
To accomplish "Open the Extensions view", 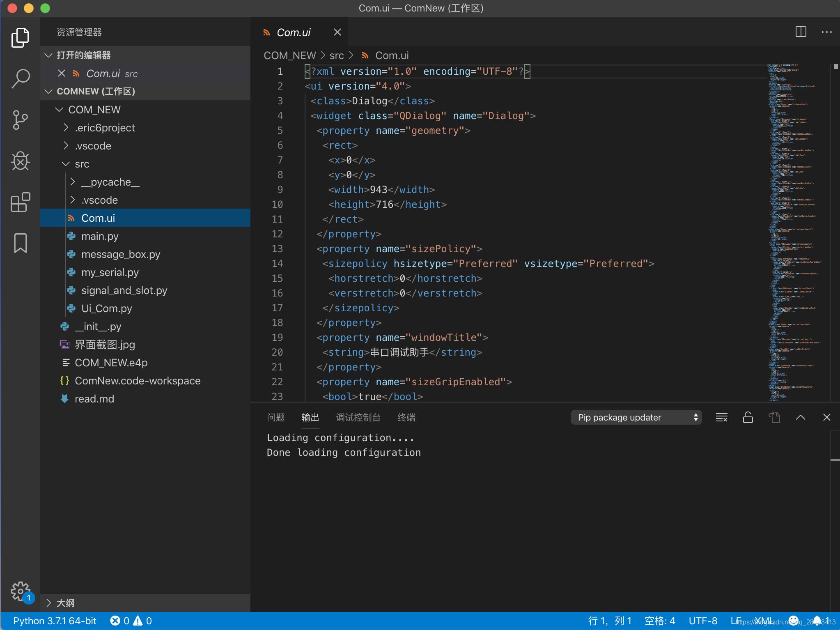I will pyautogui.click(x=21, y=202).
